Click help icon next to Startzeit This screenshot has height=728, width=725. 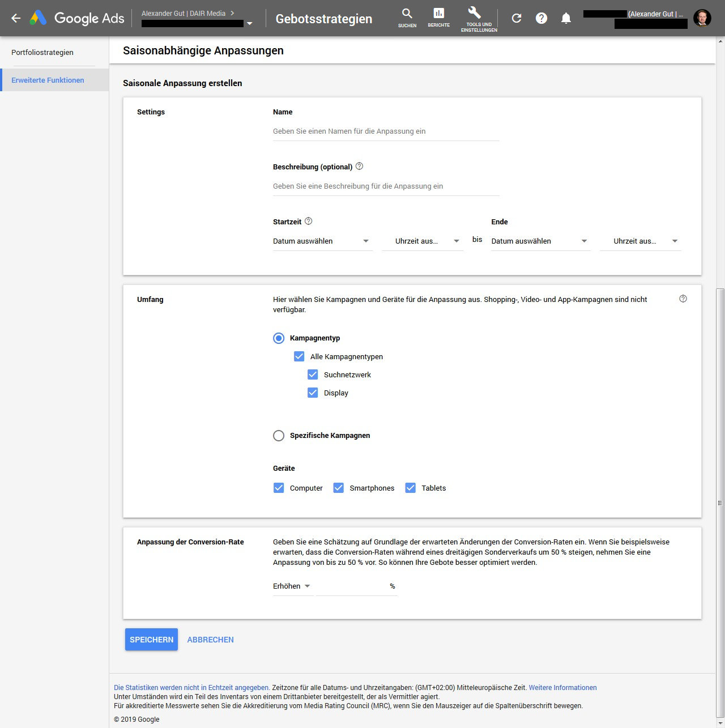pyautogui.click(x=309, y=222)
